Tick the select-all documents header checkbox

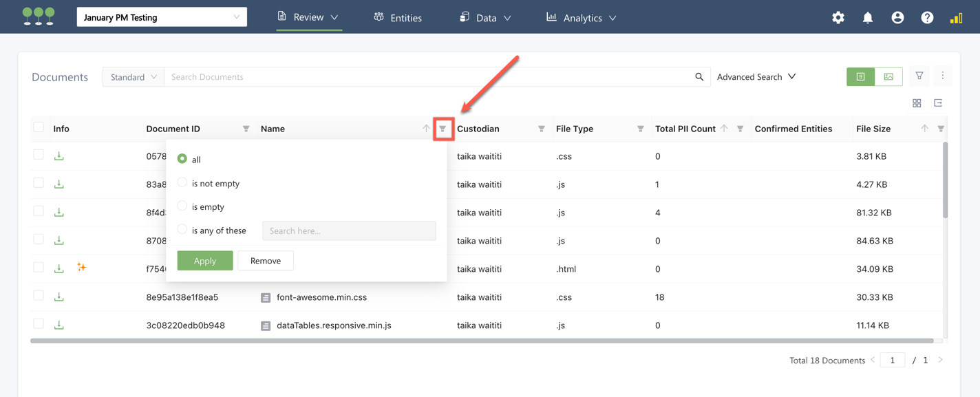39,127
